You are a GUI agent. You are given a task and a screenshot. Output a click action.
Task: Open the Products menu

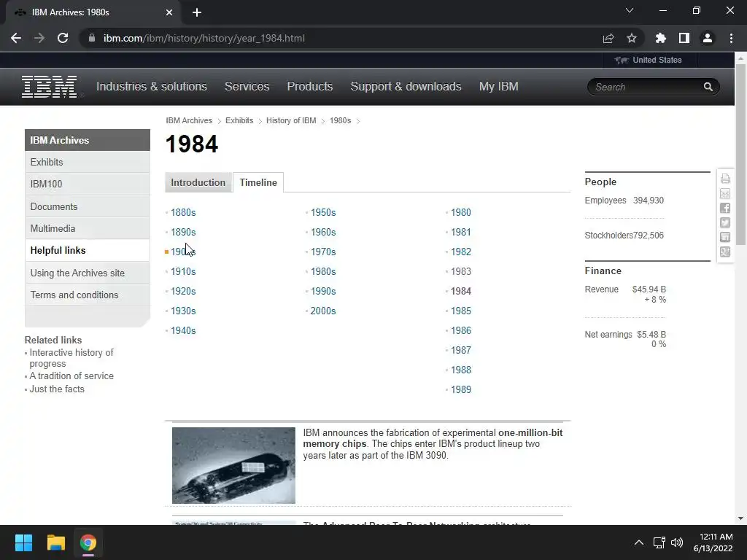coord(309,86)
